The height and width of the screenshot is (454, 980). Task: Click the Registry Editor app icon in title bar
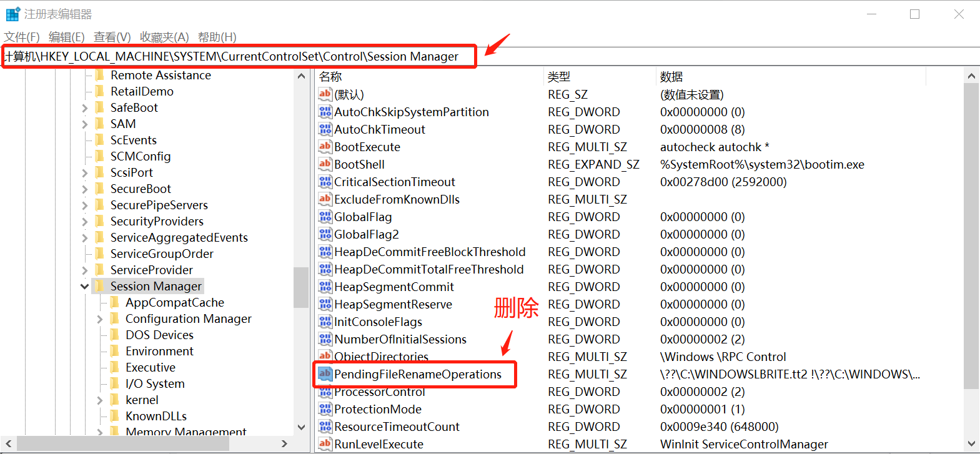coord(12,14)
